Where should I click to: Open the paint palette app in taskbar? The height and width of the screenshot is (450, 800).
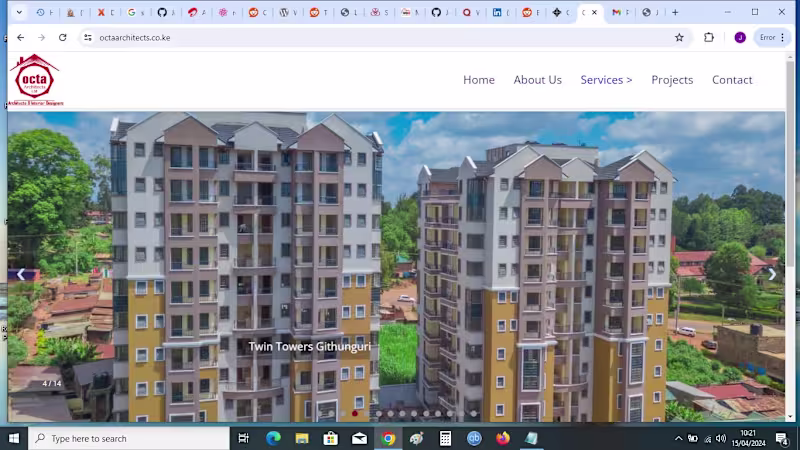416,438
